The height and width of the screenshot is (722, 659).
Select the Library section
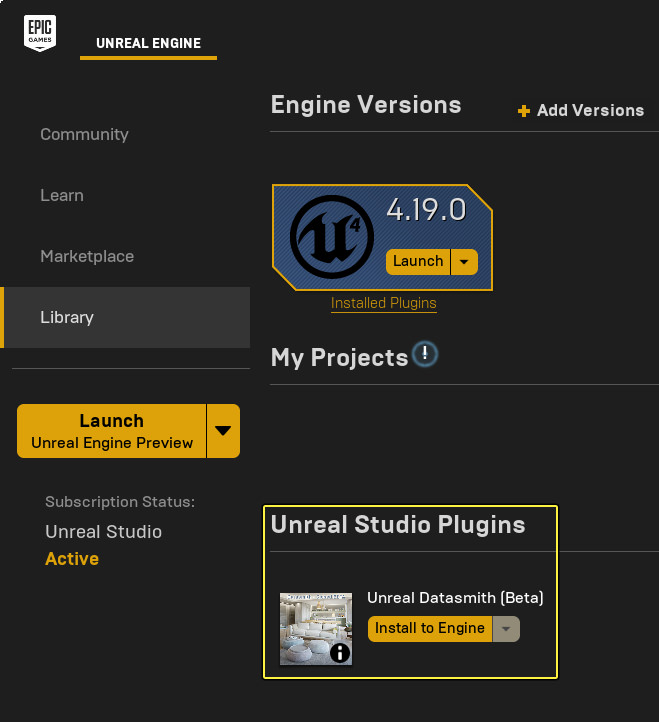[x=126, y=317]
